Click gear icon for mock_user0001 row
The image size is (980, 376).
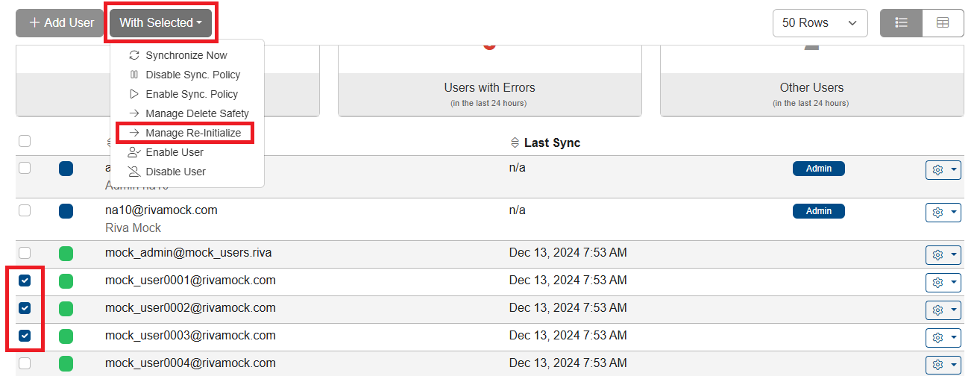pyautogui.click(x=937, y=283)
